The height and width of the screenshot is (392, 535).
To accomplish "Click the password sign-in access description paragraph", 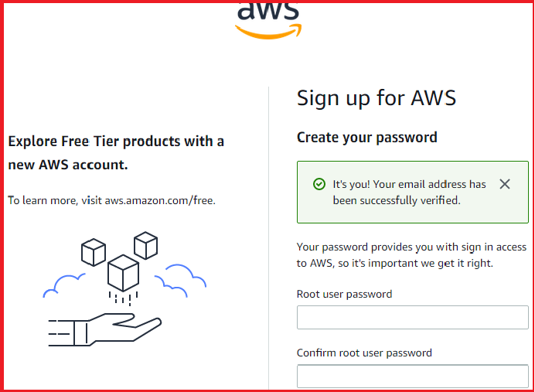I will [411, 255].
